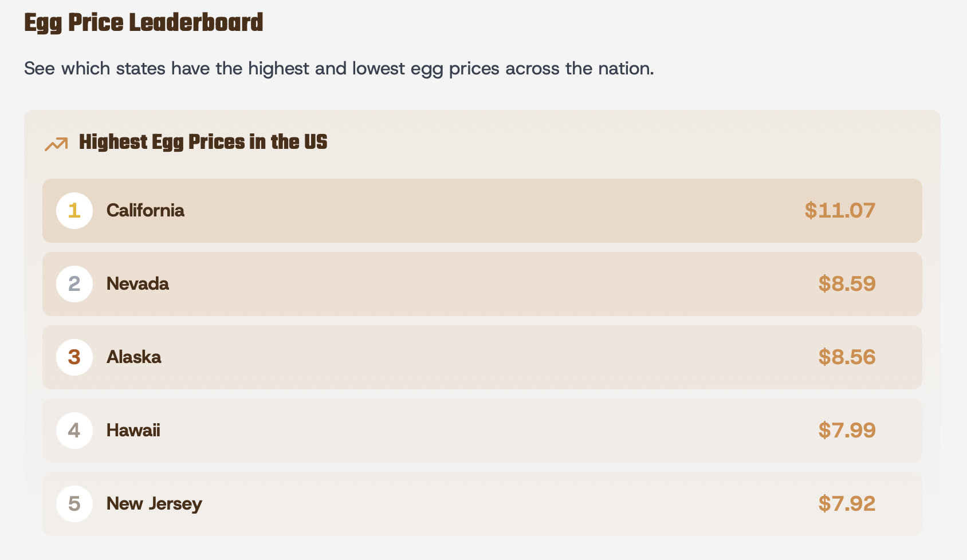Click the Highest Egg Prices in the US heading
967x560 pixels.
tap(203, 142)
